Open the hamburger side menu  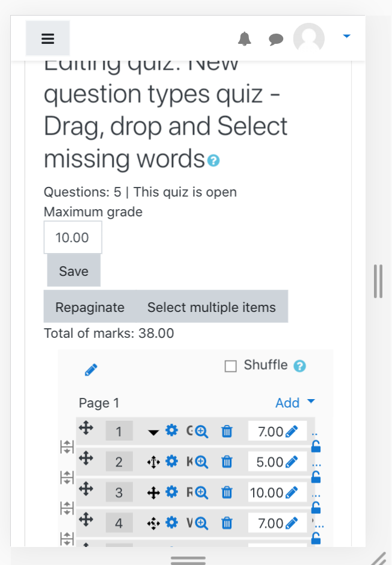47,38
